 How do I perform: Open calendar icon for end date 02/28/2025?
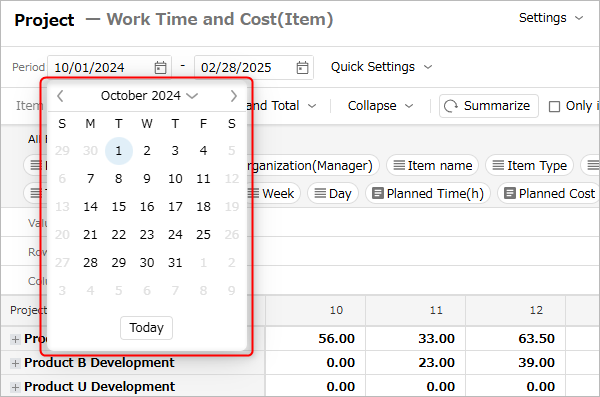tap(302, 68)
